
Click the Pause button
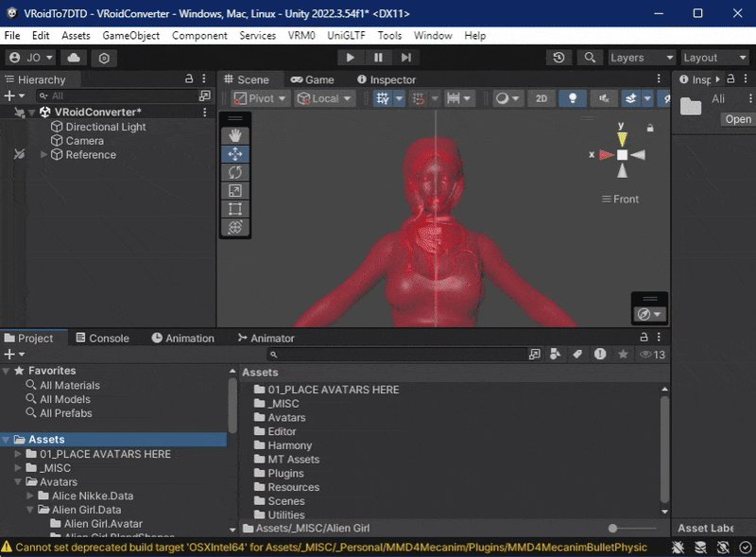tap(379, 58)
